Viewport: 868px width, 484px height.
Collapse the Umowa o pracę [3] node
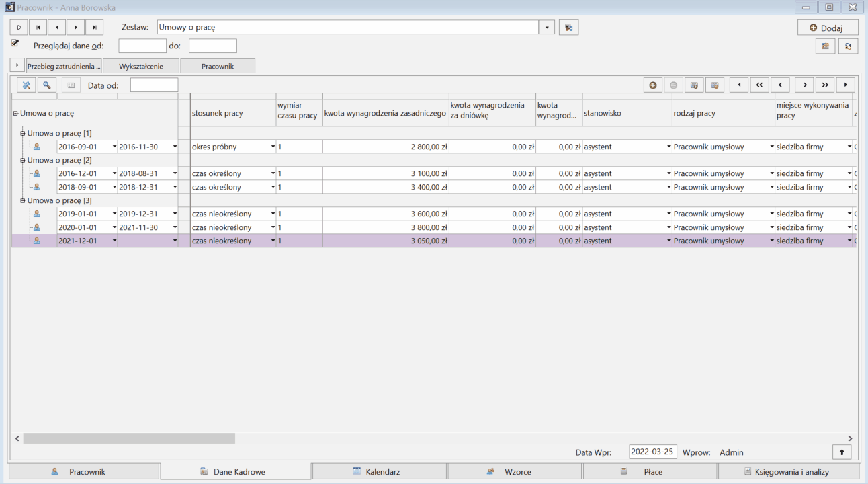pos(22,201)
